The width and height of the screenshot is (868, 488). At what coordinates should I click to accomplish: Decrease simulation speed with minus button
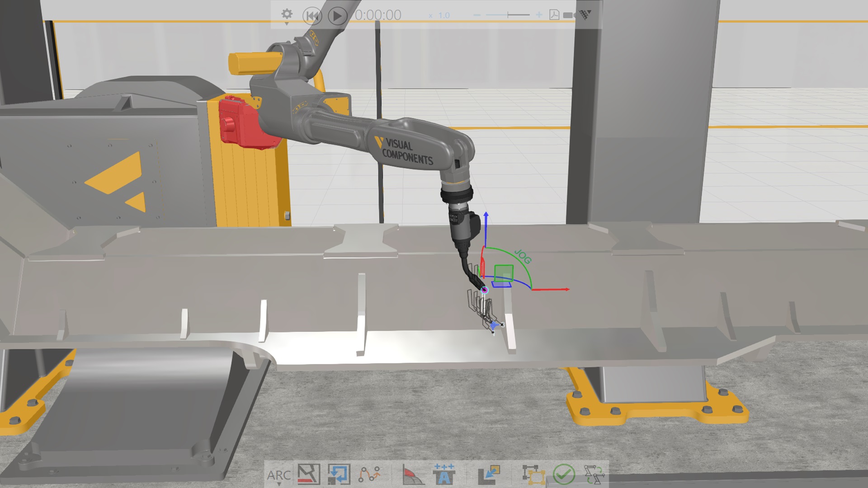tap(477, 15)
